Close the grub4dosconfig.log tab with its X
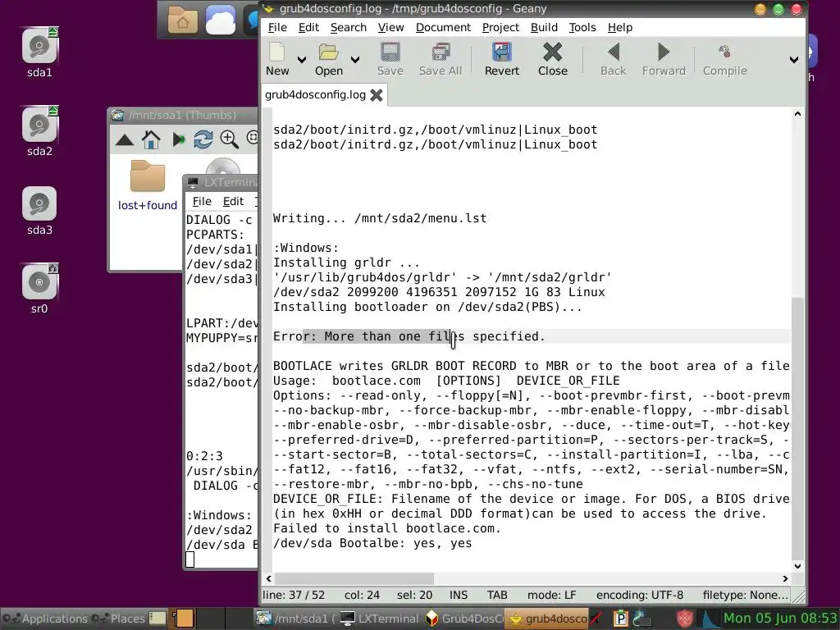The width and height of the screenshot is (840, 630). pyautogui.click(x=377, y=95)
